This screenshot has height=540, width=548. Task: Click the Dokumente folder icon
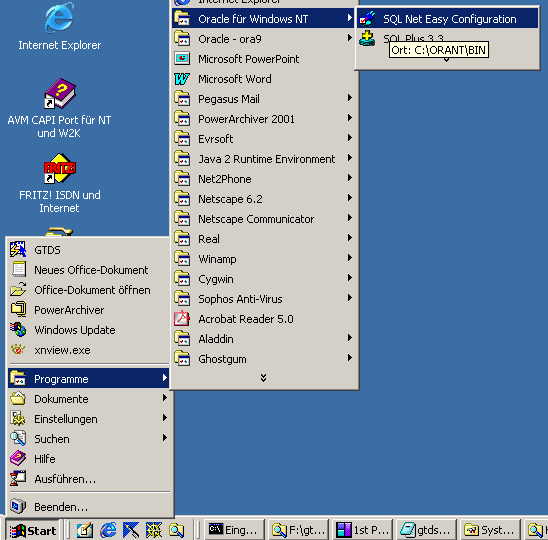click(18, 398)
